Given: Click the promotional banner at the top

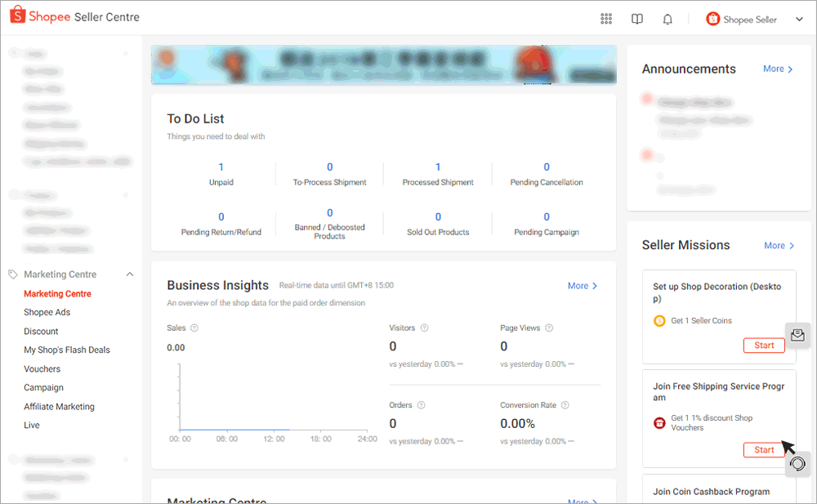Looking at the screenshot, I should pyautogui.click(x=384, y=64).
